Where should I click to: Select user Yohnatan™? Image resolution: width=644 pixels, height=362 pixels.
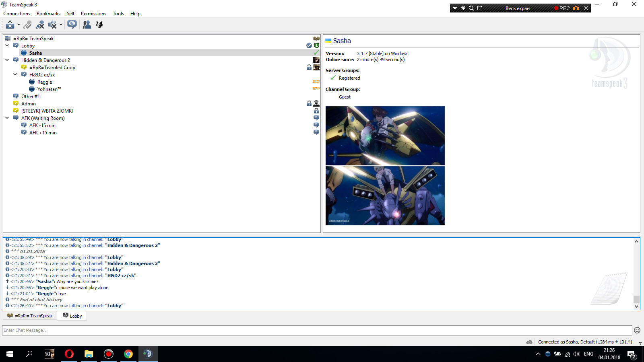tap(49, 89)
